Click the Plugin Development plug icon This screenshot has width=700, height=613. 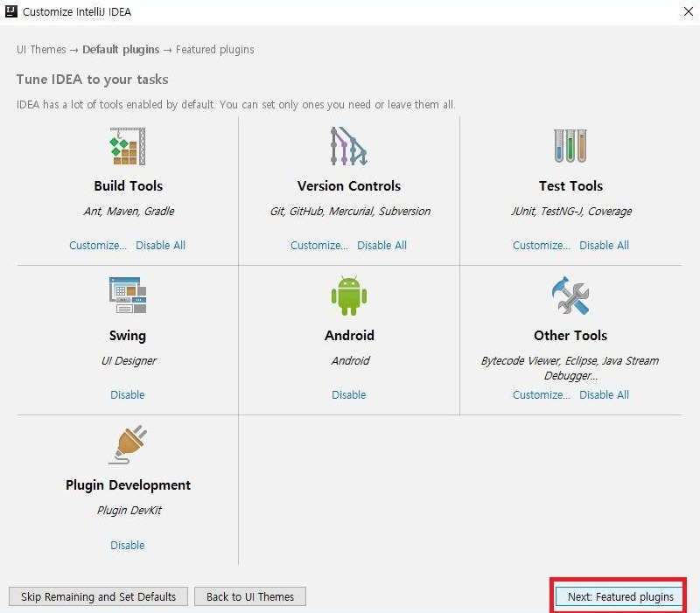pyautogui.click(x=128, y=444)
